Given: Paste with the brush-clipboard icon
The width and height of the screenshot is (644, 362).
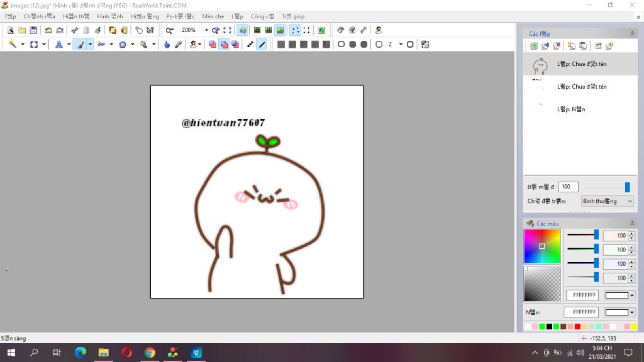Looking at the screenshot, I should tap(97, 30).
